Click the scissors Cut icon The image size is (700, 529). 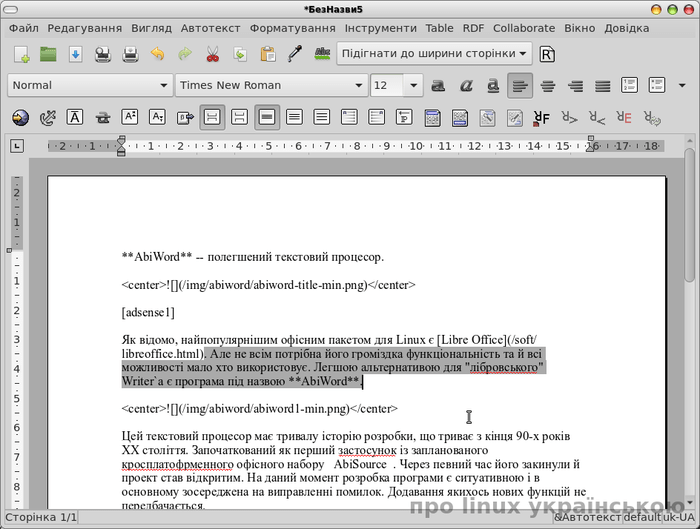pyautogui.click(x=212, y=54)
